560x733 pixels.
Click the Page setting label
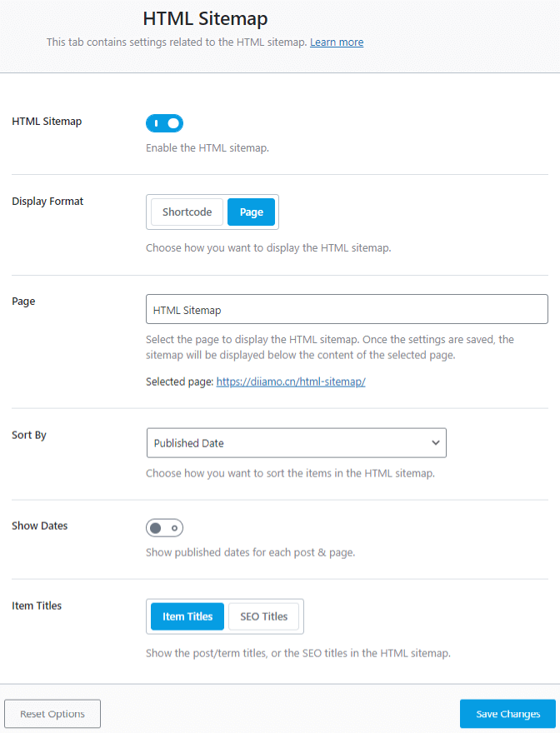23,301
